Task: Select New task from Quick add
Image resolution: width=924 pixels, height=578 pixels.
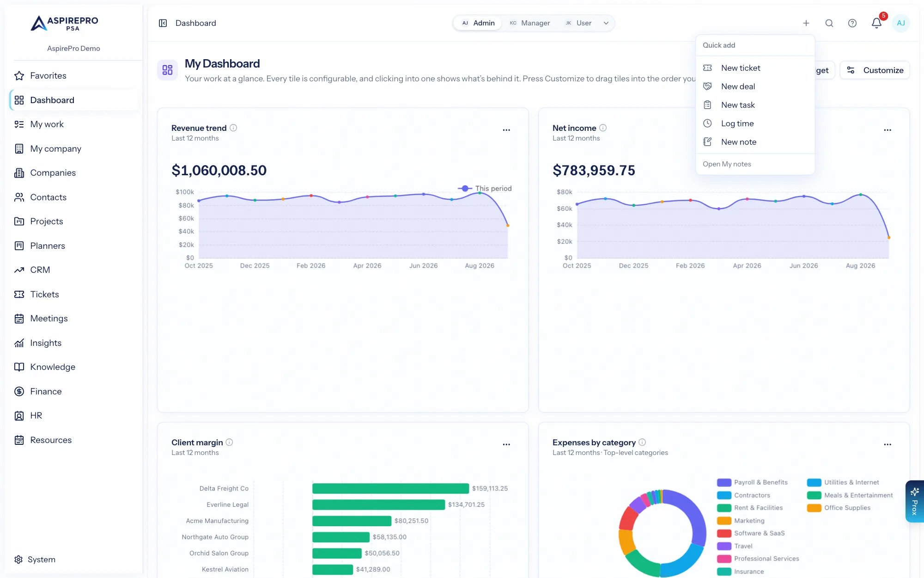Action: click(x=755, y=105)
